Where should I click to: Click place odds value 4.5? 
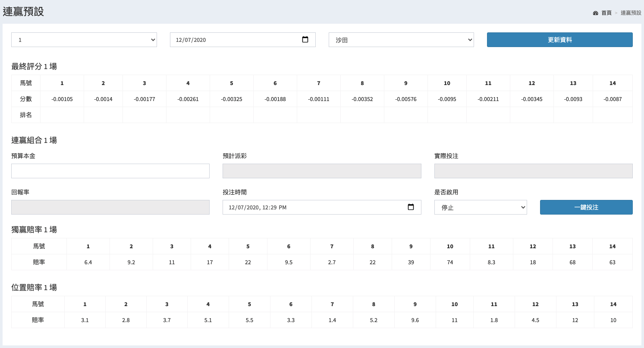click(x=535, y=320)
